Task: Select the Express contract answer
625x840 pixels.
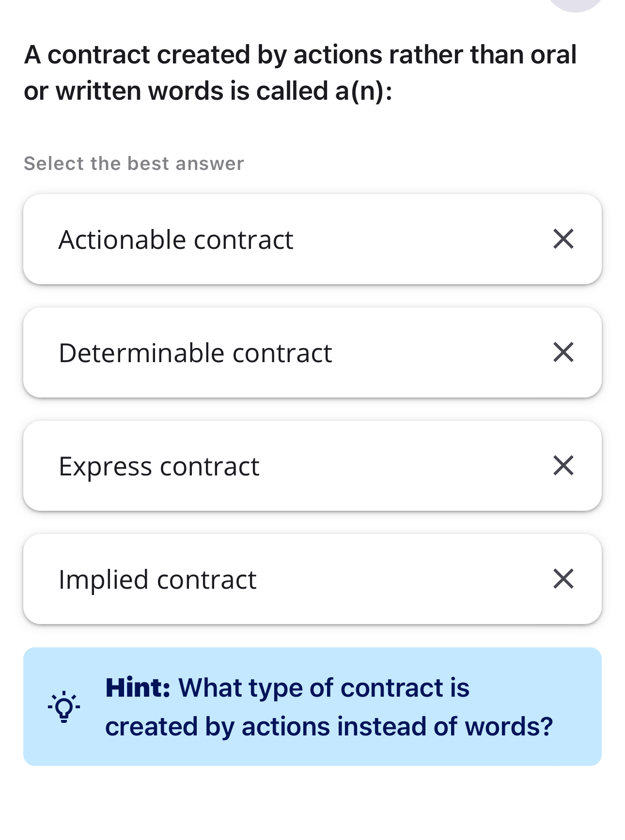Action: tap(242, 466)
